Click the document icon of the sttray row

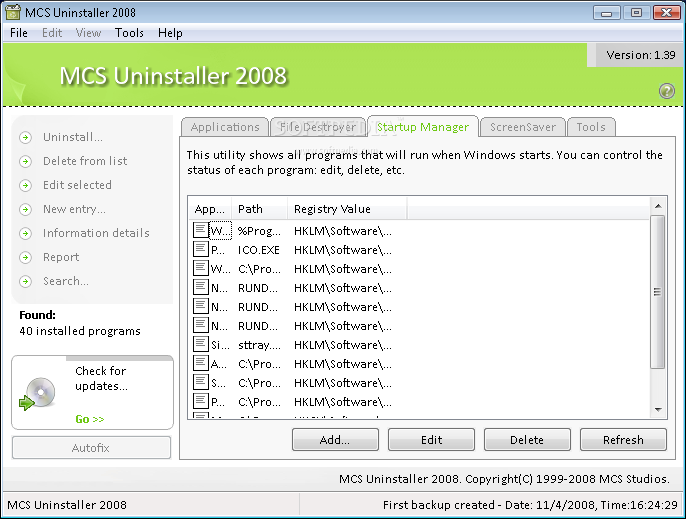coord(200,344)
